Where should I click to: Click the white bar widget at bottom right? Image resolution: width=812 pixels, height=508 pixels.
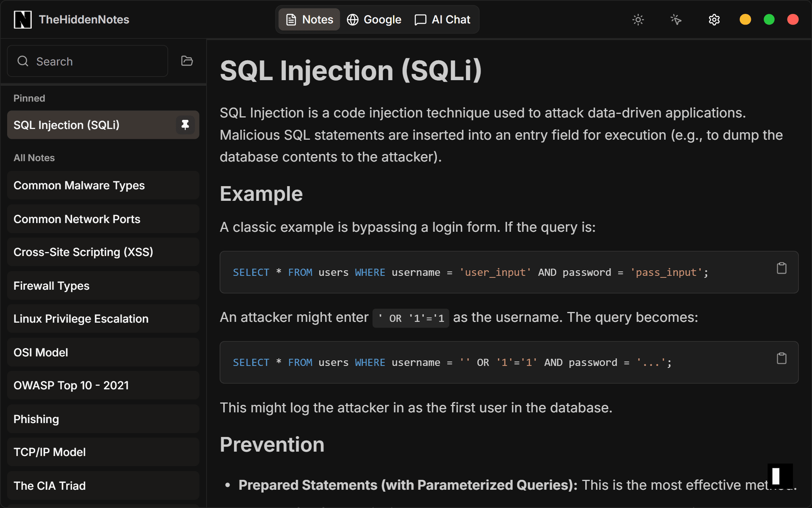(776, 476)
